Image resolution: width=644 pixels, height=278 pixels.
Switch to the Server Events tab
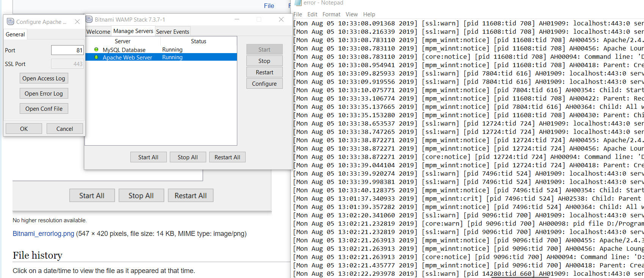pyautogui.click(x=172, y=31)
